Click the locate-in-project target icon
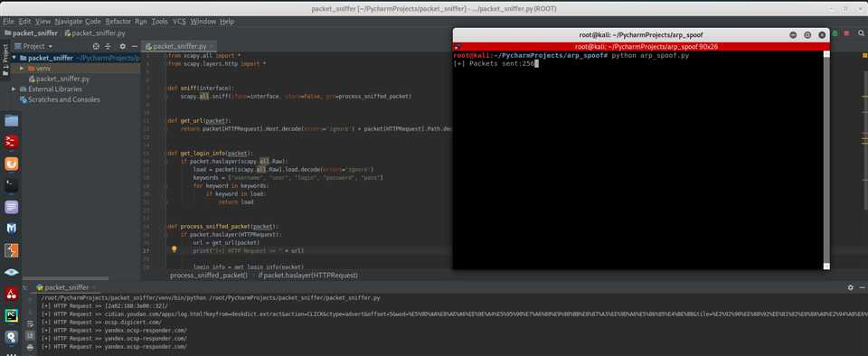Screen dimensions: 868x356 (x=96, y=46)
